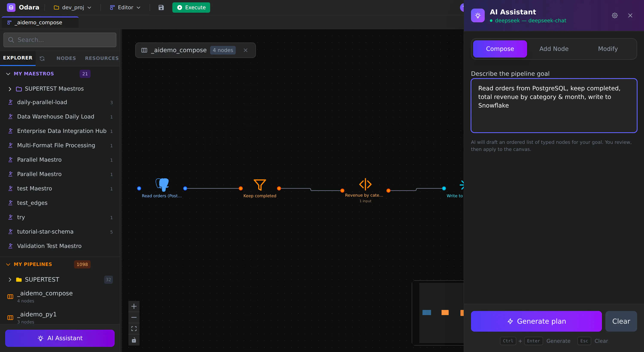Select the Compose mode tab
The width and height of the screenshot is (644, 352).
[500, 49]
